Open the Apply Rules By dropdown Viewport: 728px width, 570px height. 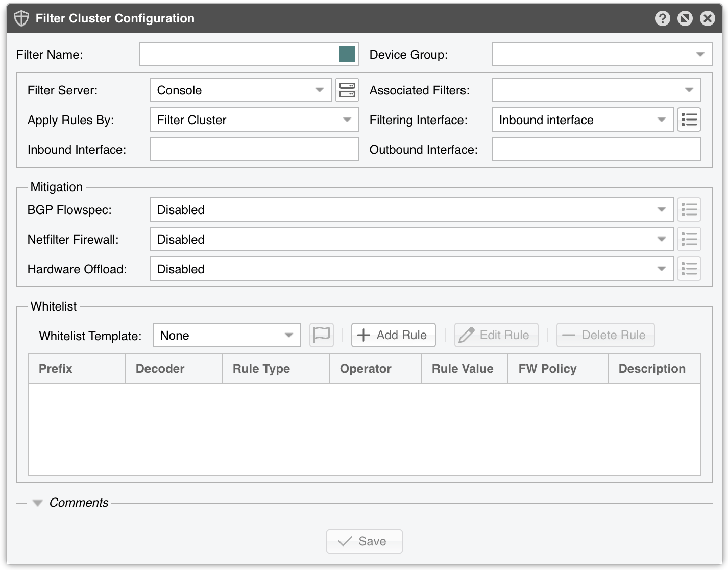point(254,120)
